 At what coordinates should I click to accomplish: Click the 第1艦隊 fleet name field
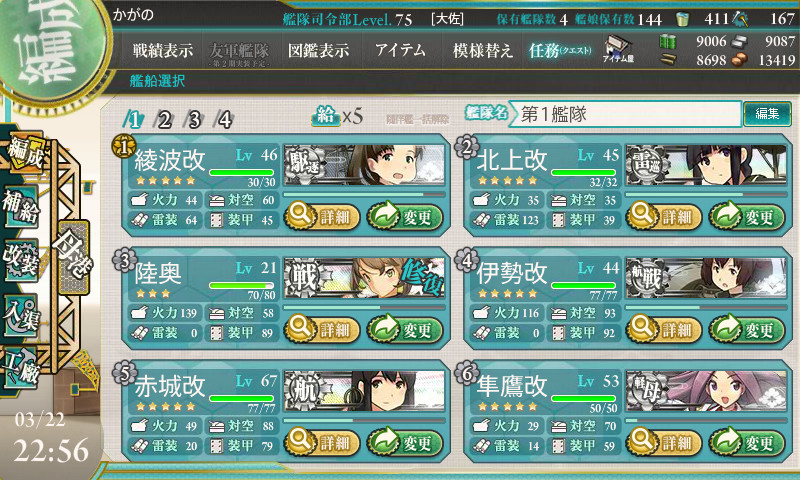(x=625, y=114)
